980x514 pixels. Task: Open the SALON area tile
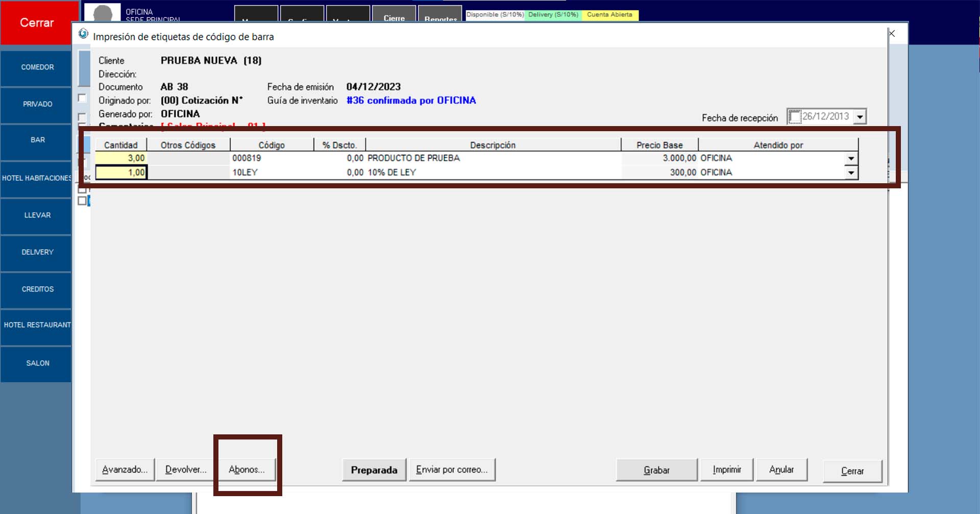[37, 363]
